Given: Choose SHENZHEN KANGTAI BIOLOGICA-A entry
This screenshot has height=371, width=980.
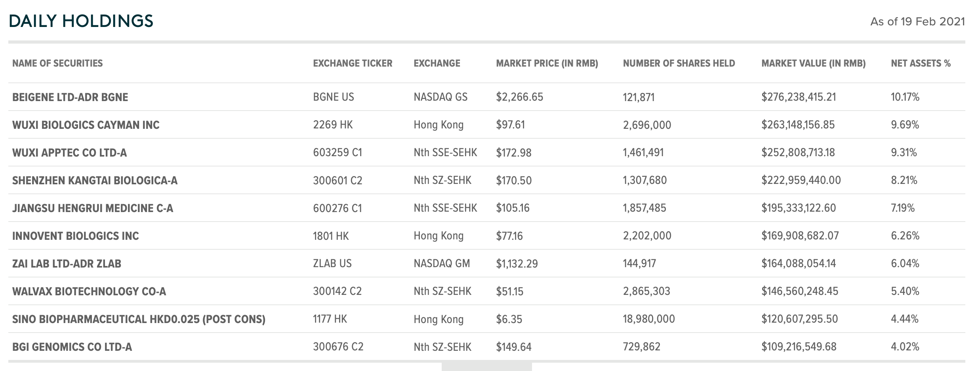Looking at the screenshot, I should click(95, 181).
